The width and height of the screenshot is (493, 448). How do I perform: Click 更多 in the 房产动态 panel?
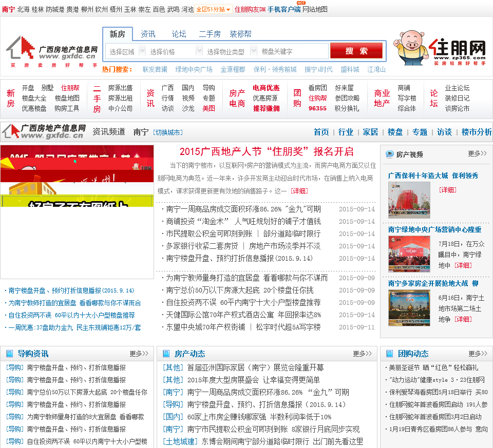coord(362,354)
